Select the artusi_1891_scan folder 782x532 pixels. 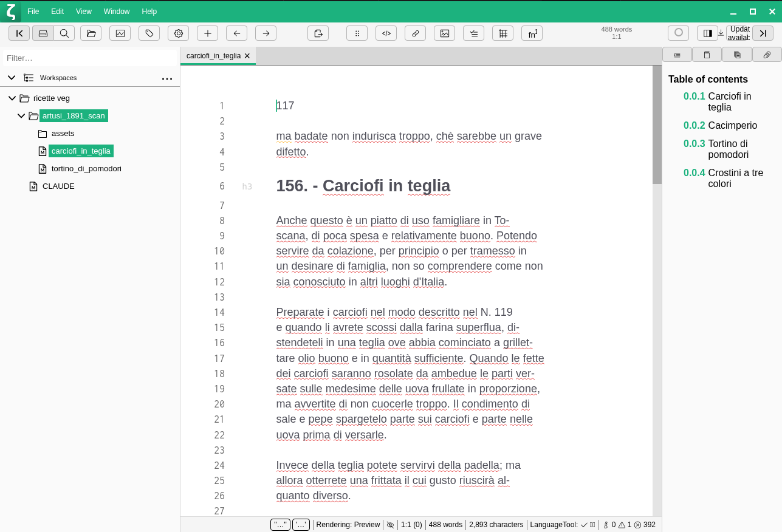coord(74,116)
